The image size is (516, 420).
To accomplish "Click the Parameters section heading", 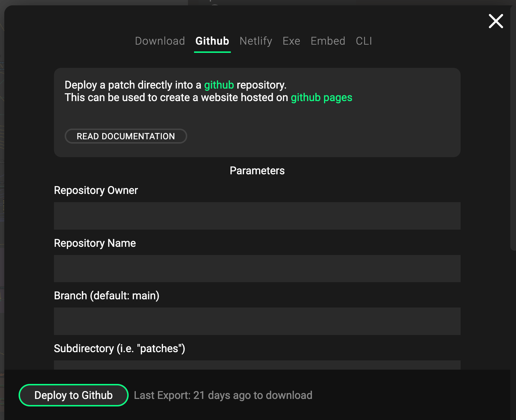I will coord(257,171).
